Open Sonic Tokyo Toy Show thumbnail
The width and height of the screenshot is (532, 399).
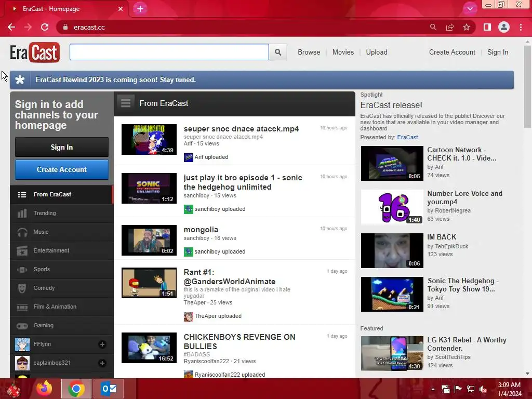click(392, 294)
